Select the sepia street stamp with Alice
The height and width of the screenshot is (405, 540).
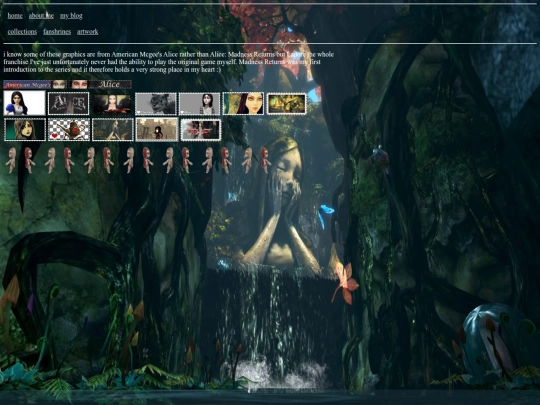tap(157, 129)
